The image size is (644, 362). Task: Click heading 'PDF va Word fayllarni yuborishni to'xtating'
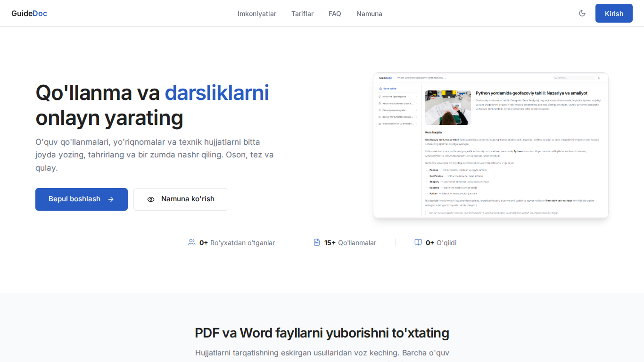coord(322,333)
